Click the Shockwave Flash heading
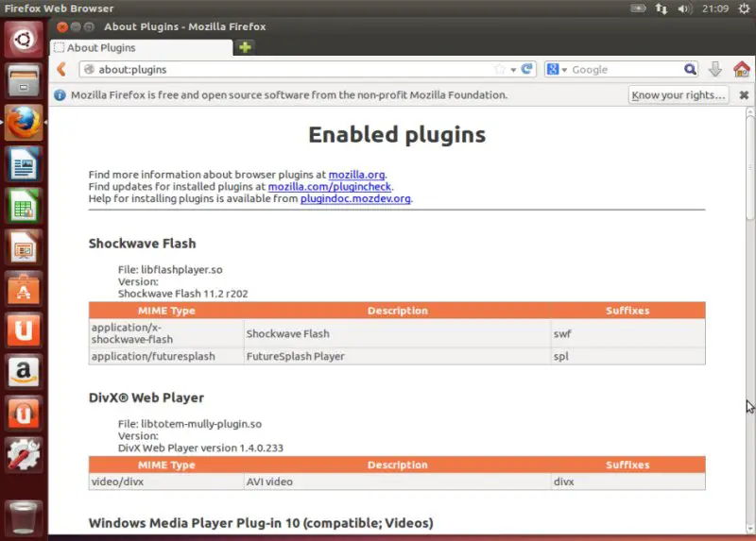The width and height of the screenshot is (756, 541). tap(143, 244)
